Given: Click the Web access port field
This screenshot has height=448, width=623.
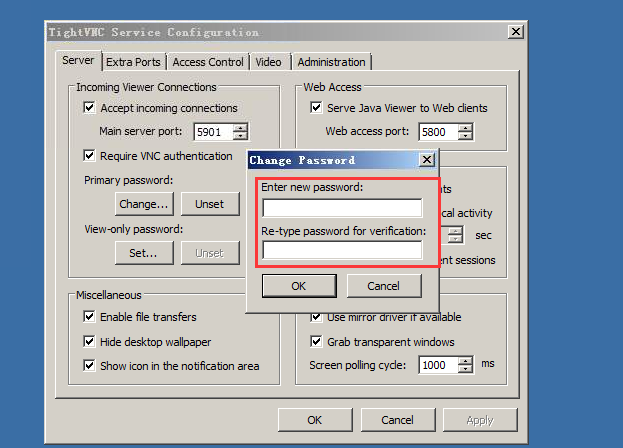Looking at the screenshot, I should (x=438, y=132).
